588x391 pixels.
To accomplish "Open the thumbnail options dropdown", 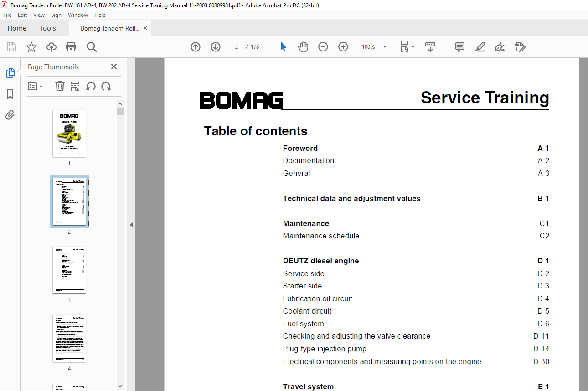I will point(36,86).
